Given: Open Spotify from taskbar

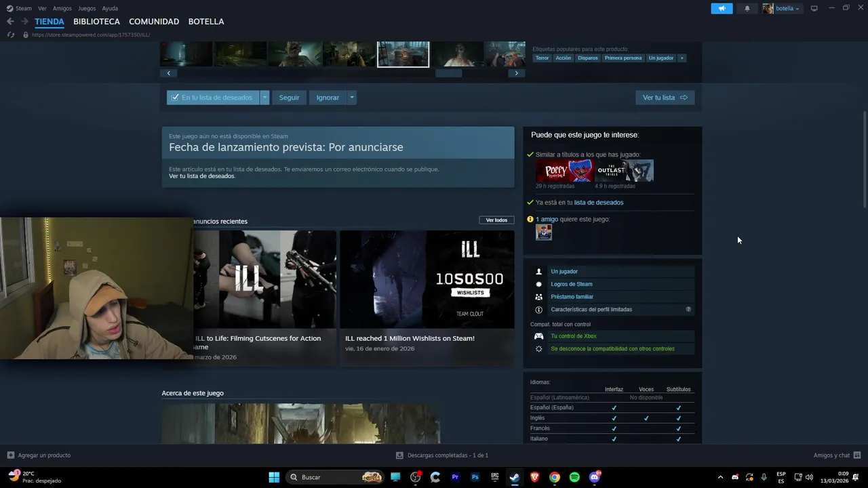Looking at the screenshot, I should pyautogui.click(x=574, y=477).
